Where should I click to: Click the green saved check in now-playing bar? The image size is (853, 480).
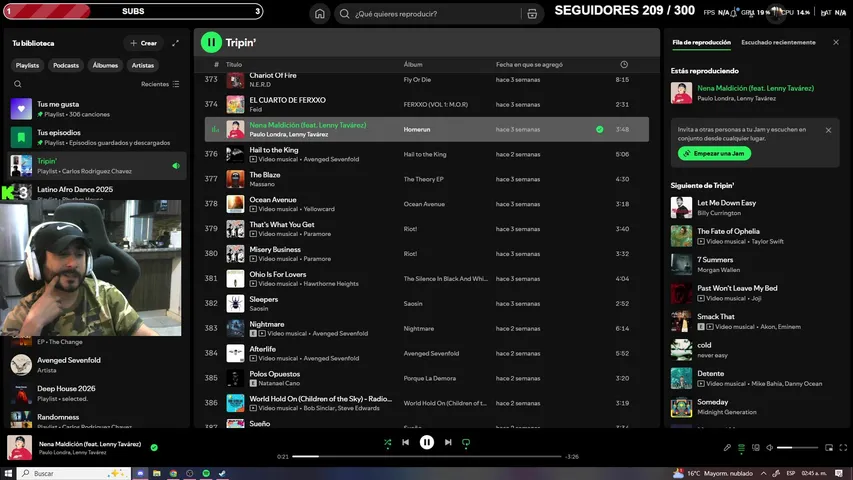154,447
